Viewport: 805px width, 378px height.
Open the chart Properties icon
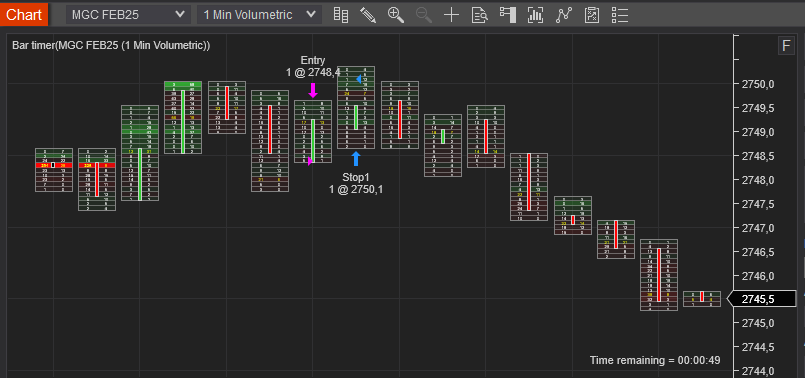point(592,15)
